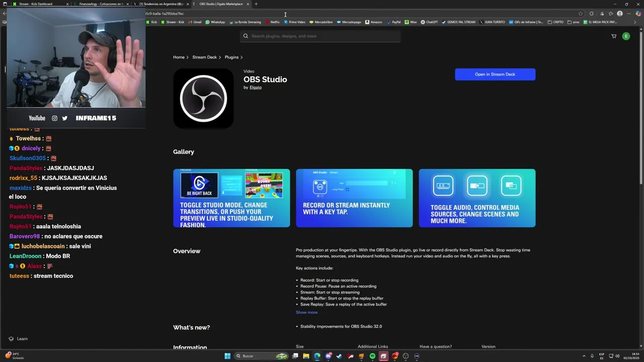Open the WhatsApp bookmark
Image resolution: width=644 pixels, height=362 pixels.
[x=215, y=22]
